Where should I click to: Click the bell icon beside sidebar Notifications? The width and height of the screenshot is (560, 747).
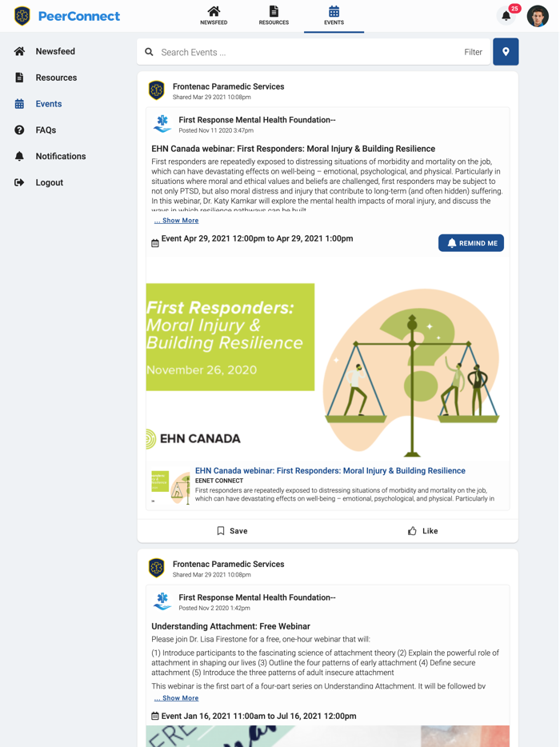pyautogui.click(x=19, y=156)
